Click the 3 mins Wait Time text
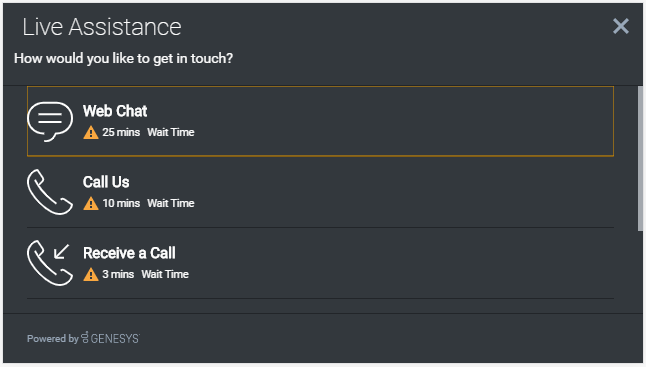The width and height of the screenshot is (646, 367). coord(145,274)
